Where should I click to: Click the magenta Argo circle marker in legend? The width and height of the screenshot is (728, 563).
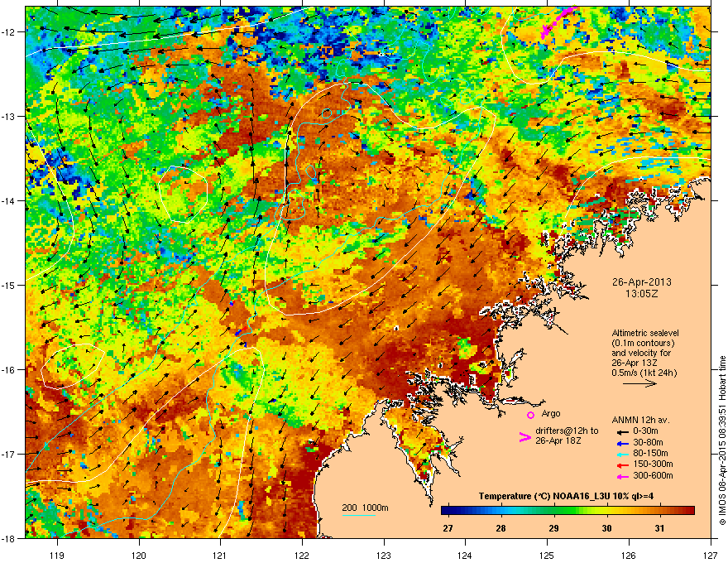(x=530, y=415)
